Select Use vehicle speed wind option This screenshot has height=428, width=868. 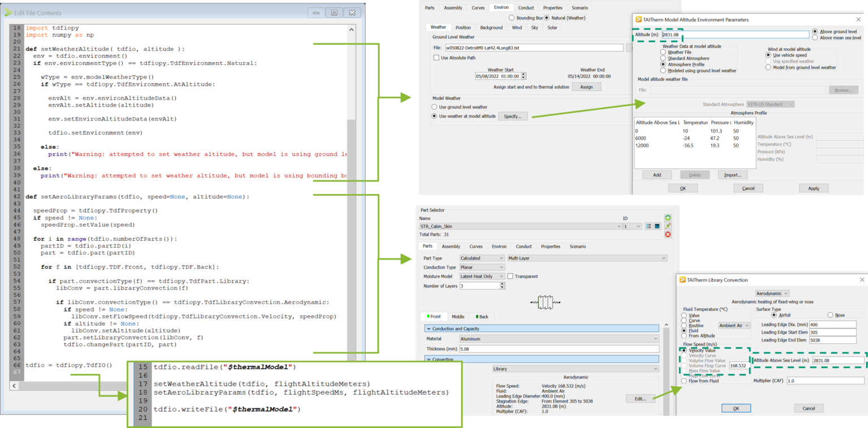pos(768,55)
